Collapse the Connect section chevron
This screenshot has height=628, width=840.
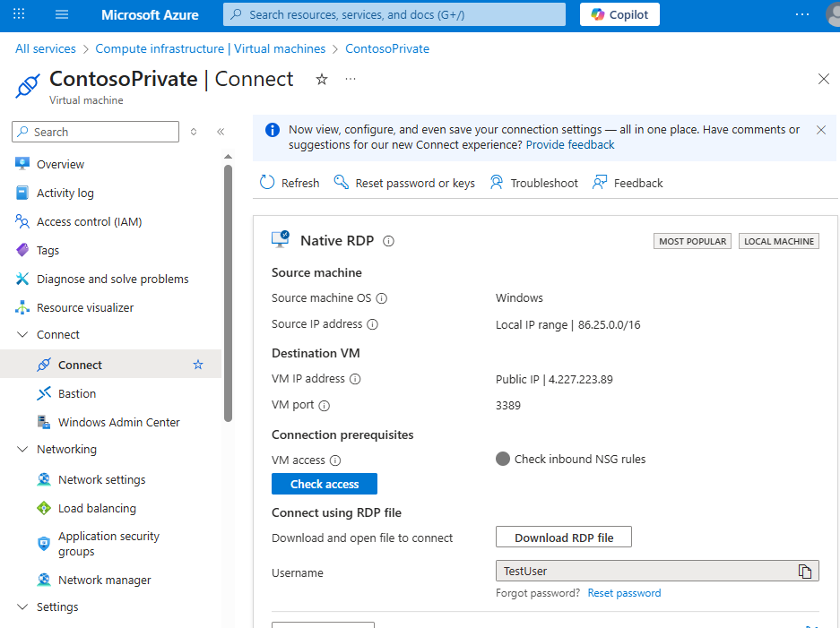point(22,335)
